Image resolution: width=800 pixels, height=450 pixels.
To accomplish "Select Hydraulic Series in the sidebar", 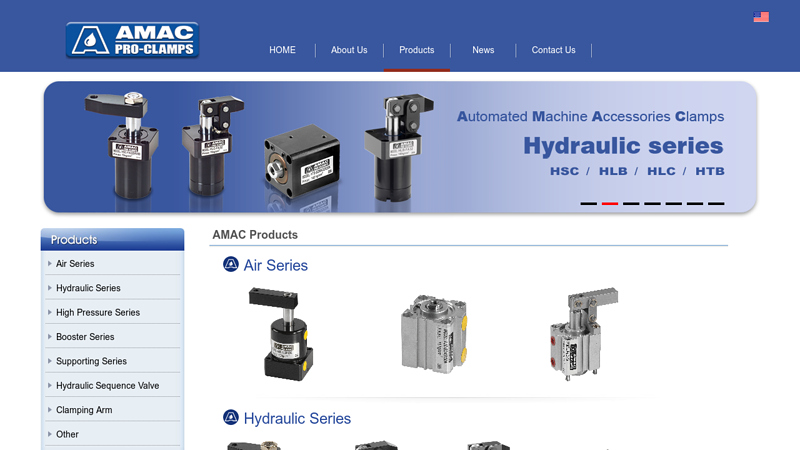I will [x=88, y=288].
